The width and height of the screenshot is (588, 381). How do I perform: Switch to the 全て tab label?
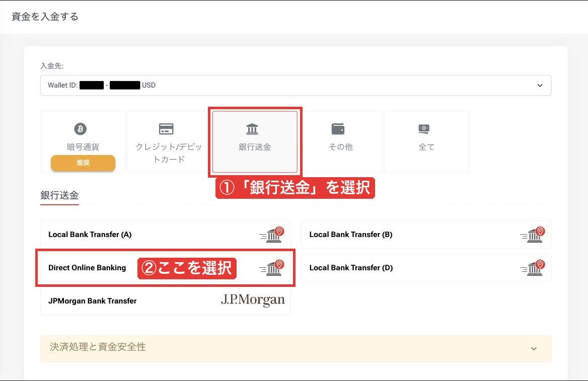[426, 147]
